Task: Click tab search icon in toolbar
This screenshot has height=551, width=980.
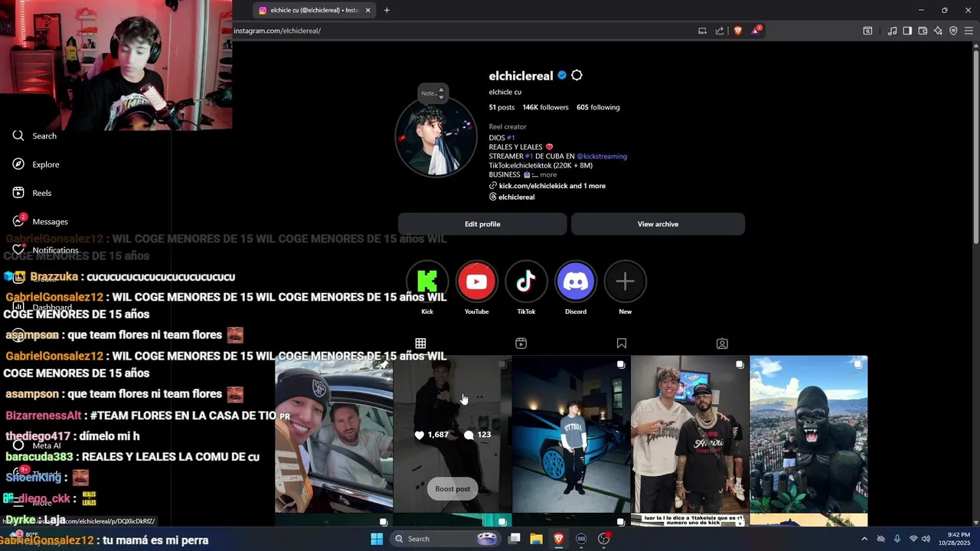Action: pos(867,31)
